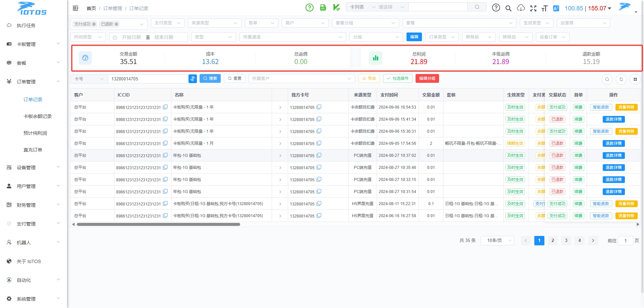Open the 支付类型 filter dropdown
This screenshot has width=644, height=308.
click(x=168, y=23)
